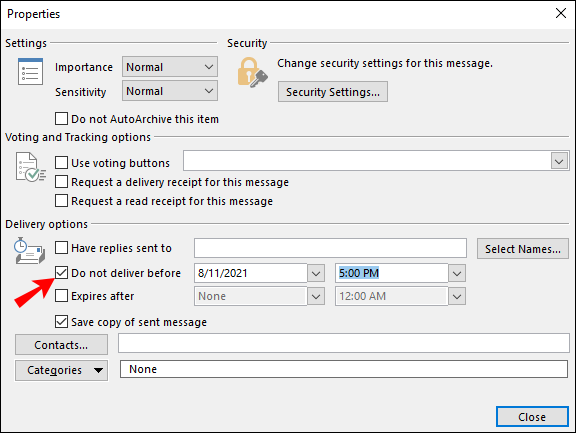Click the Select Names button
This screenshot has width=576, height=433.
tap(523, 249)
